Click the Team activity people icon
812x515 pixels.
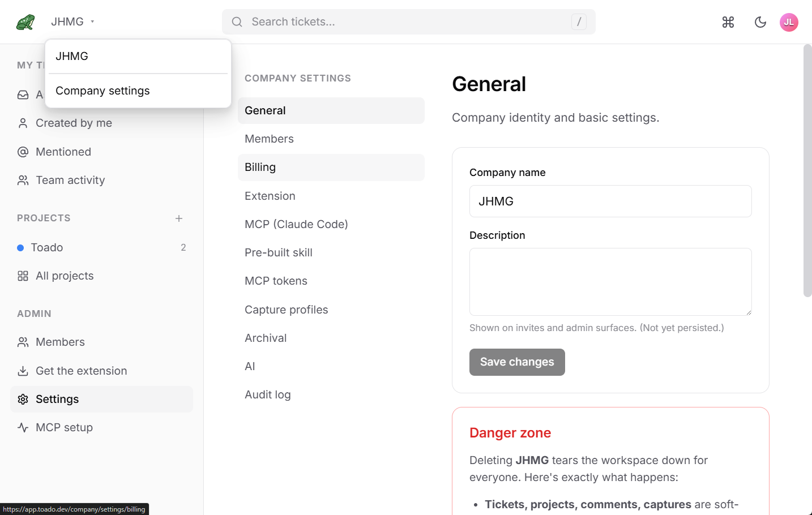point(23,180)
